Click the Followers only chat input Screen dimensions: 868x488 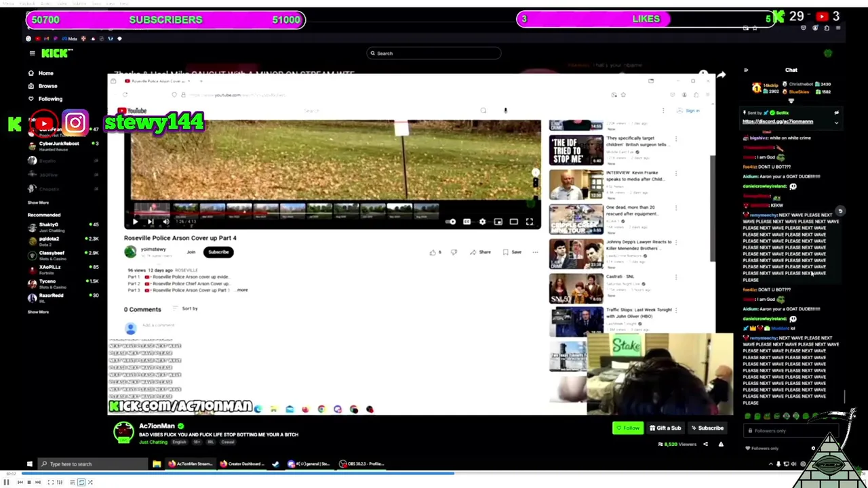point(790,431)
